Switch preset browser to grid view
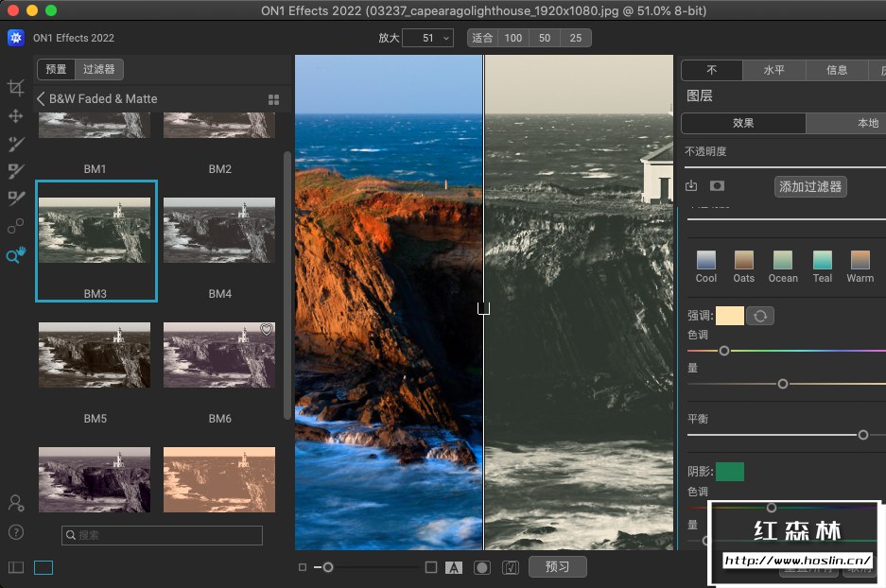This screenshot has width=886, height=588. 273,99
